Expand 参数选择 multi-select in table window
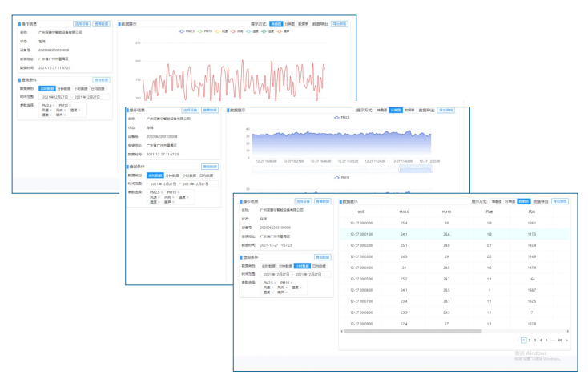This screenshot has height=387, width=588. pos(300,288)
